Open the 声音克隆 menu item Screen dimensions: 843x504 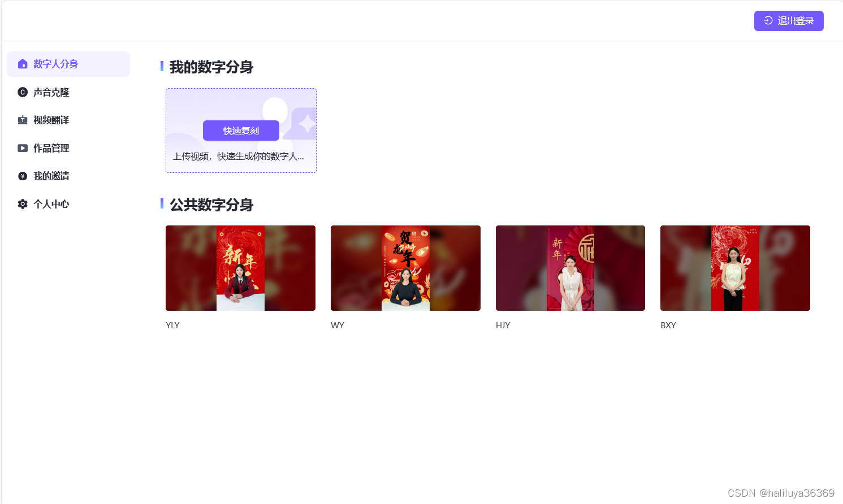point(68,92)
